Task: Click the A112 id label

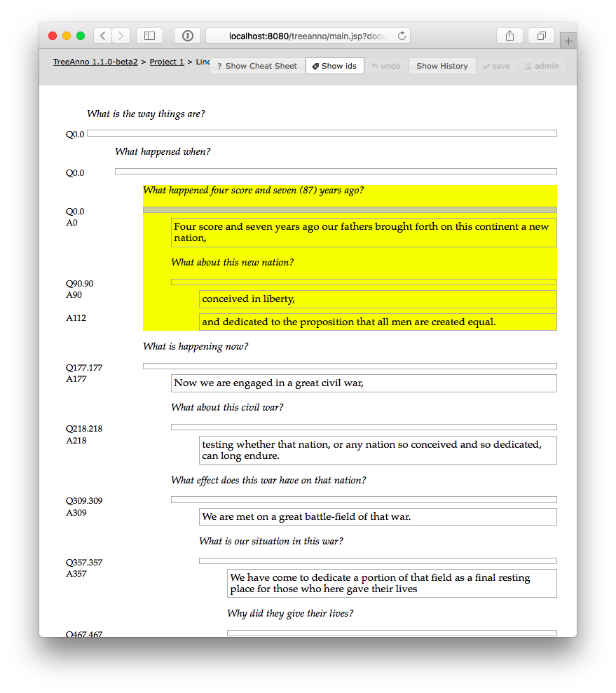Action: point(76,318)
